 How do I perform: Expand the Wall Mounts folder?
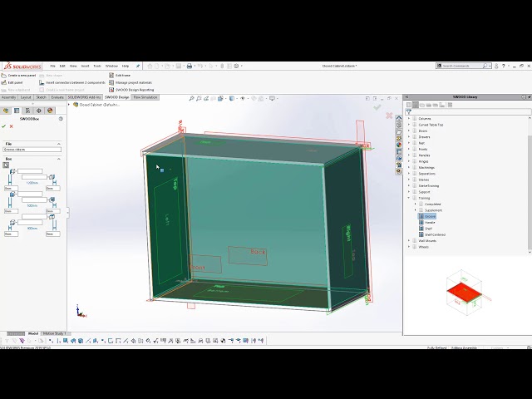pos(409,241)
